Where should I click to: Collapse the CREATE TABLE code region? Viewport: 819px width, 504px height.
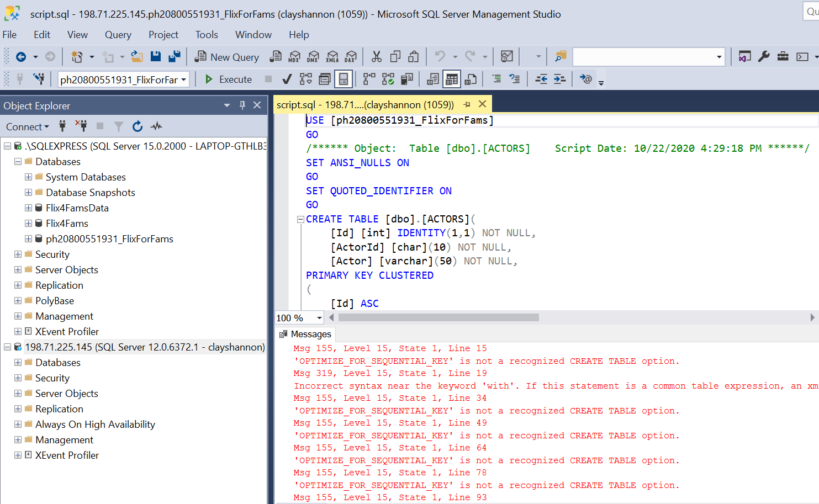click(x=300, y=219)
